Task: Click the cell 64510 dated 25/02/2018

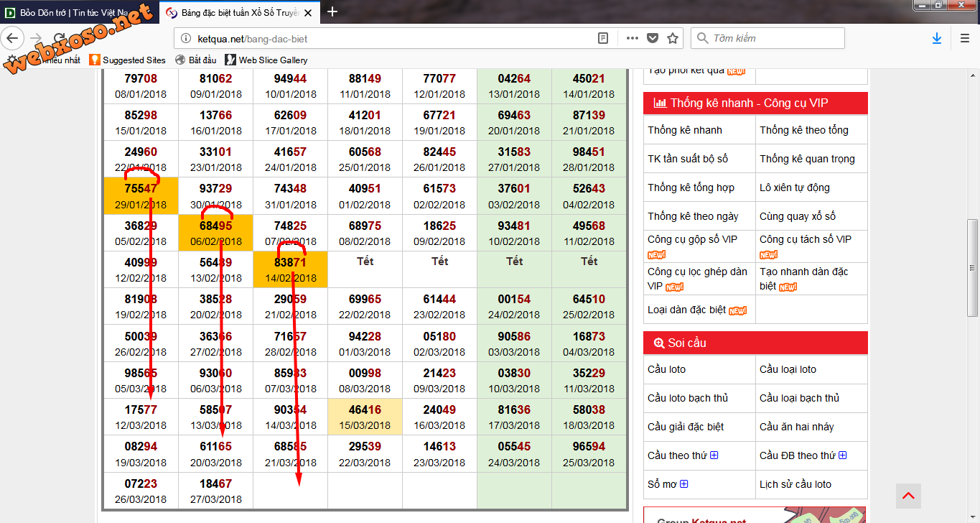Action: pyautogui.click(x=589, y=307)
